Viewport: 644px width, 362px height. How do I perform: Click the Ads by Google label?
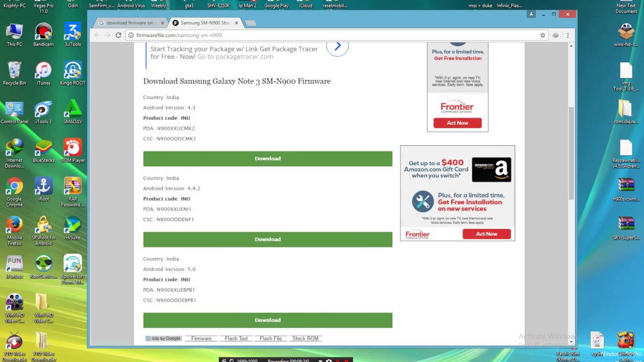pos(164,338)
